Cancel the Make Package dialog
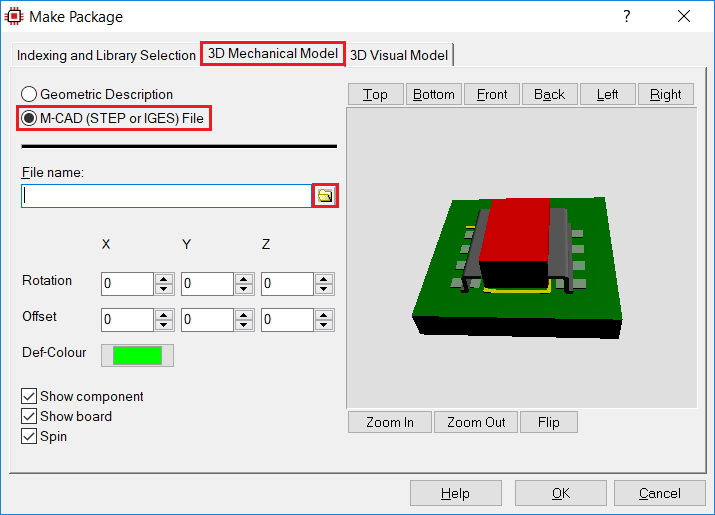 (x=659, y=493)
